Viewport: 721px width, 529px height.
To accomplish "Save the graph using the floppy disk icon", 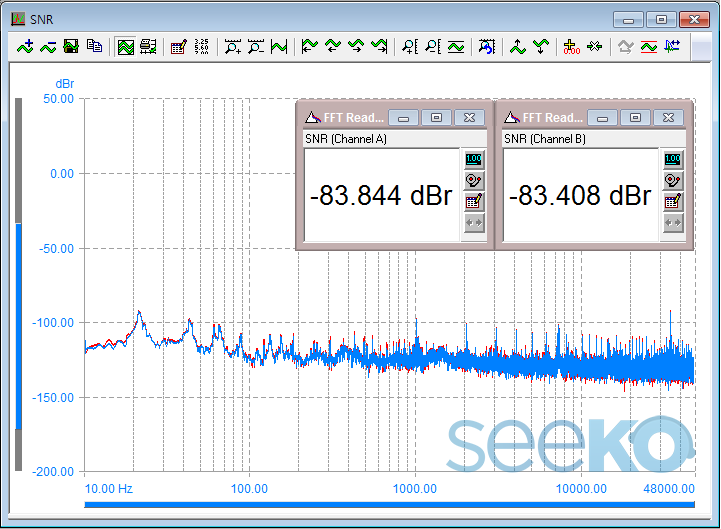I will (x=71, y=46).
